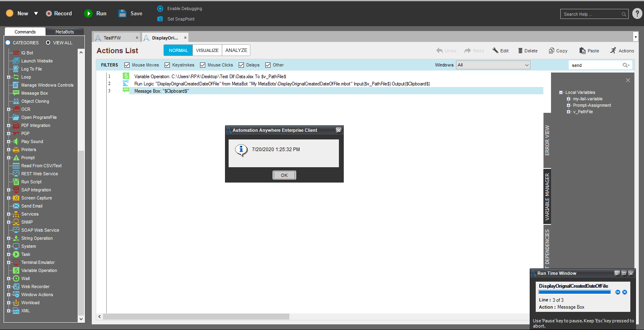Open the Windows filter dropdown
This screenshot has width=644, height=330.
[x=493, y=65]
